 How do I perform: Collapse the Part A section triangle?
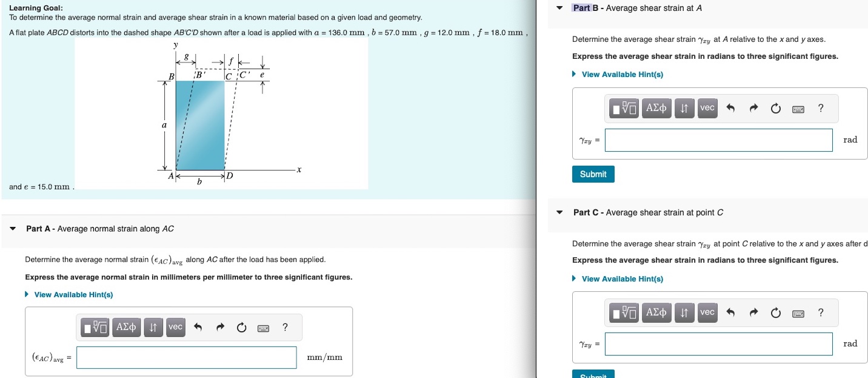pyautogui.click(x=13, y=229)
